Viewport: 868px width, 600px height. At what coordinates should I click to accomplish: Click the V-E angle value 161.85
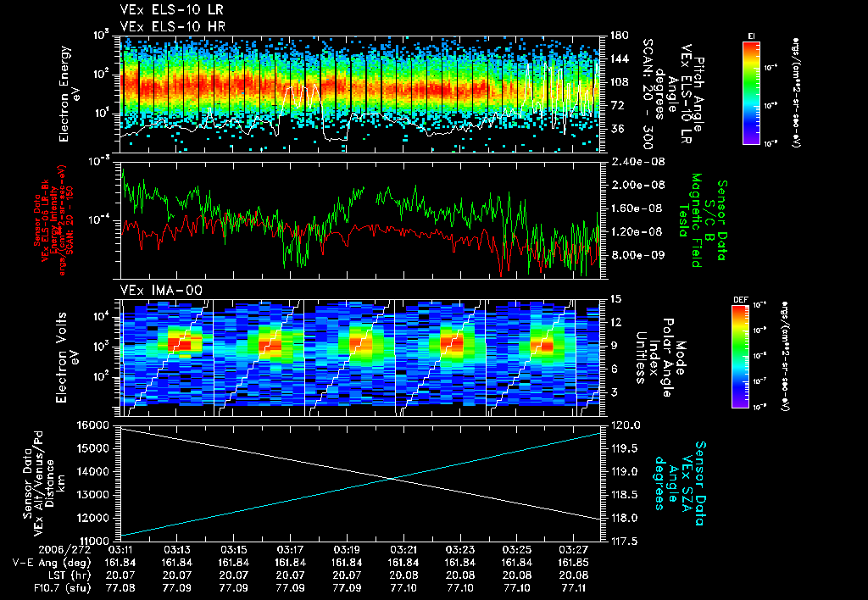tap(574, 563)
